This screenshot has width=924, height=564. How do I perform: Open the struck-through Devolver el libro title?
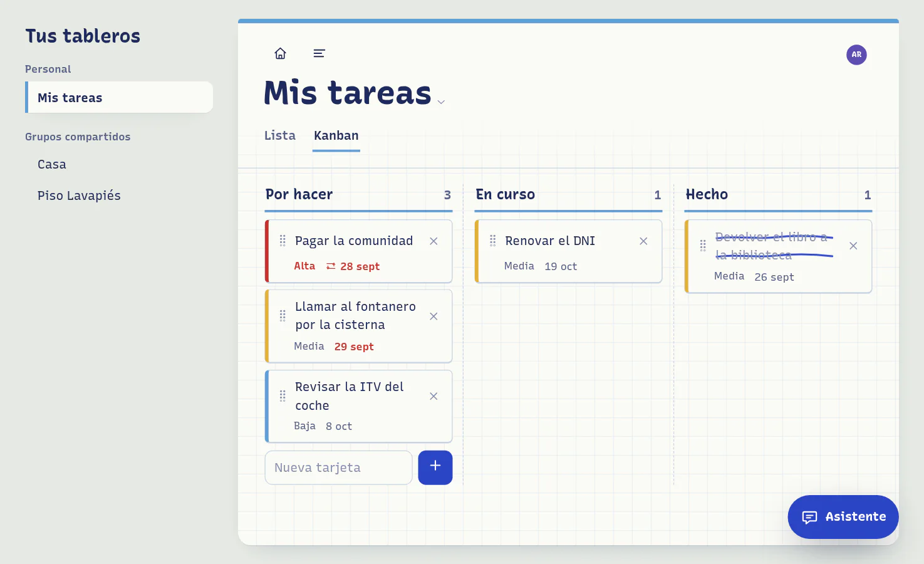774,246
